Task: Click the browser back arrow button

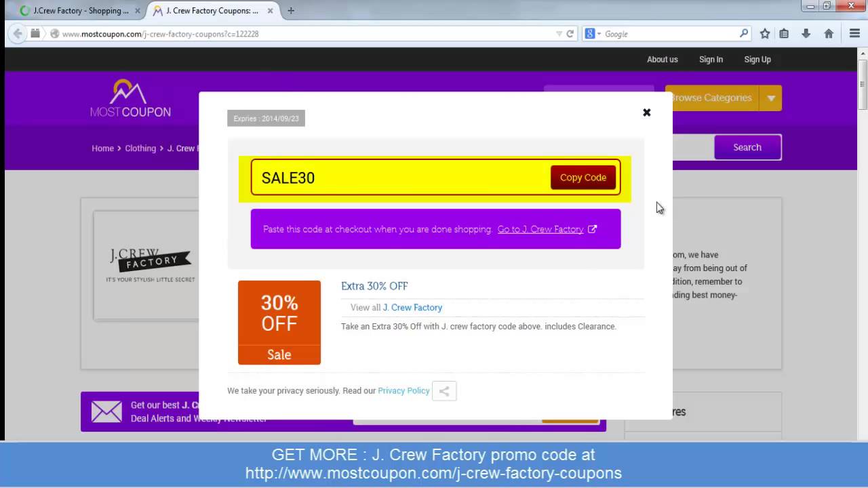Action: pyautogui.click(x=18, y=33)
